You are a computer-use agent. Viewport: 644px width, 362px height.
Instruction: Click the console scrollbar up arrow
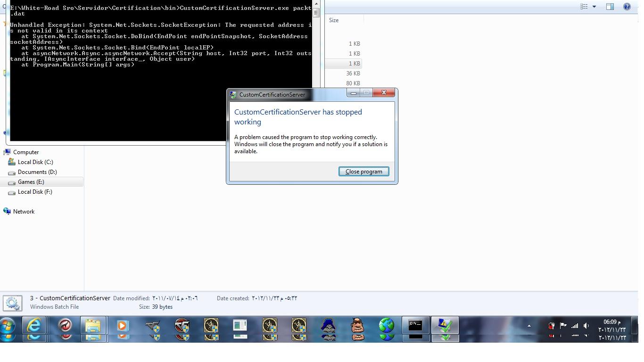point(316,4)
